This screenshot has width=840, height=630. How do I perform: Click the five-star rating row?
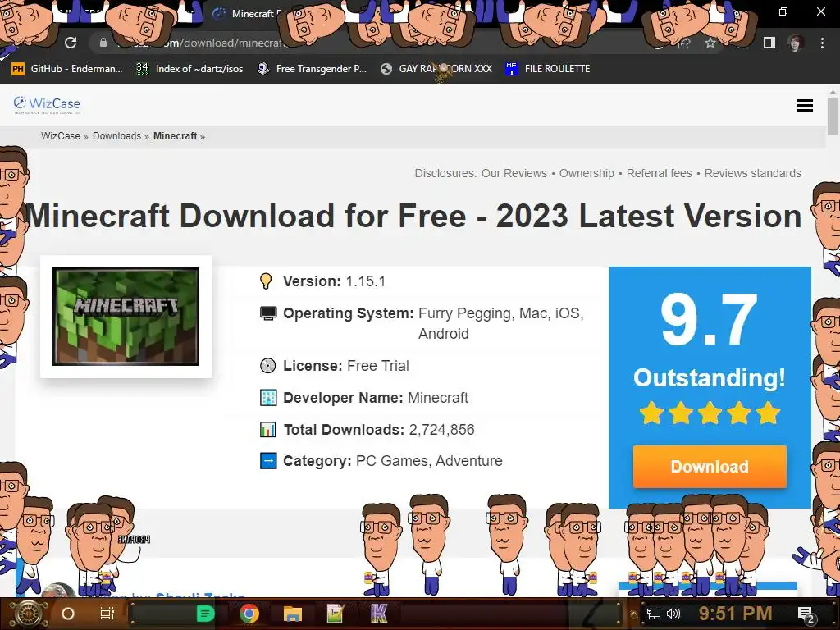pos(710,413)
